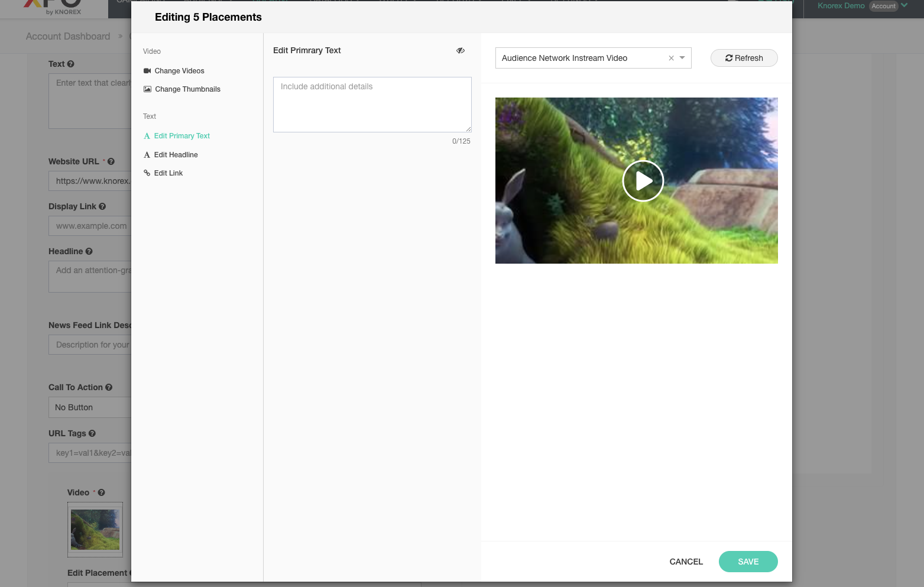
Task: Expand the Knorex Demo account menu chevron
Action: tap(904, 5)
